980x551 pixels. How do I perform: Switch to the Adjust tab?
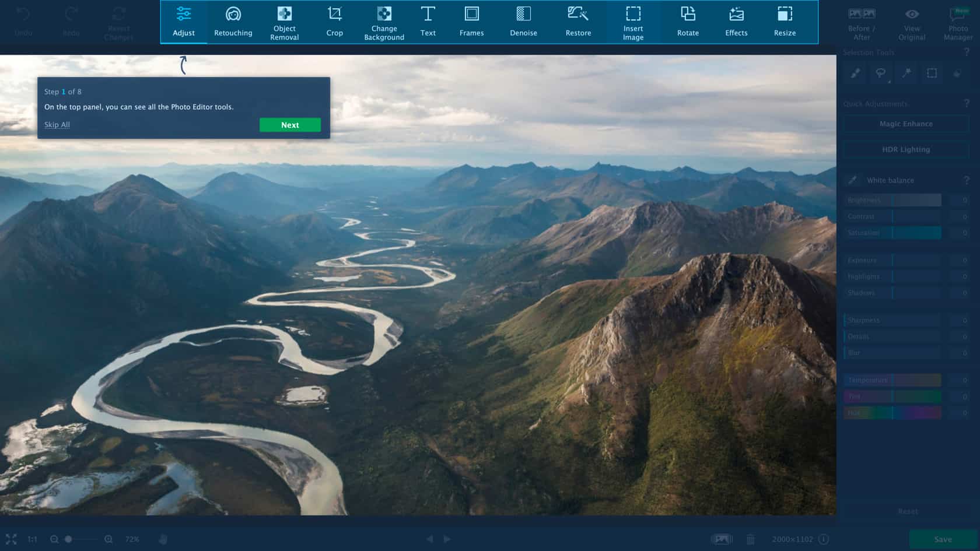coord(184,22)
